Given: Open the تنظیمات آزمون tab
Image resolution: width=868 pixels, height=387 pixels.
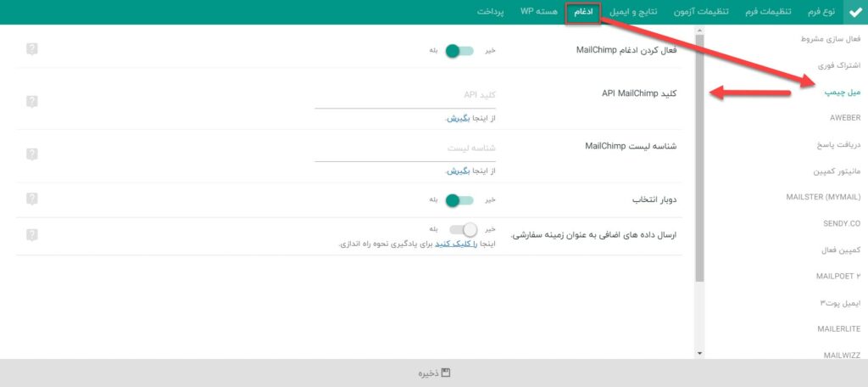Looking at the screenshot, I should point(701,12).
